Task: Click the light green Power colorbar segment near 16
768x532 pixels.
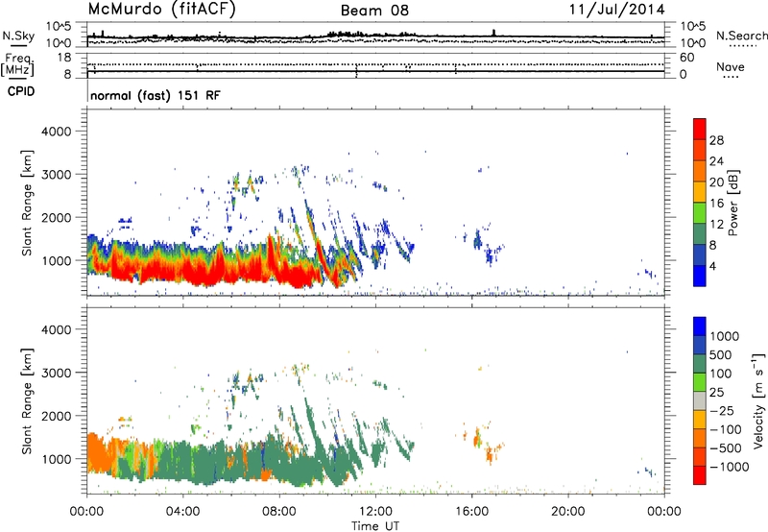Action: 700,212
